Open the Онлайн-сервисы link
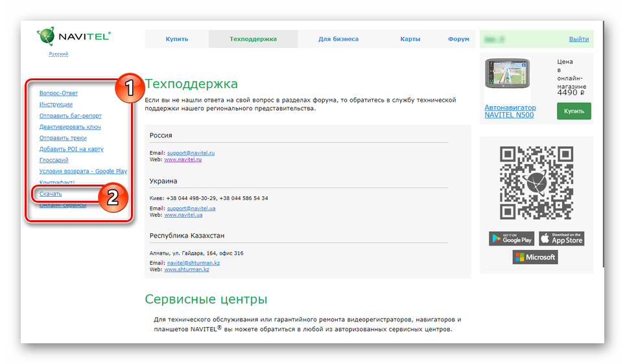The height and width of the screenshot is (364, 625). [x=63, y=205]
